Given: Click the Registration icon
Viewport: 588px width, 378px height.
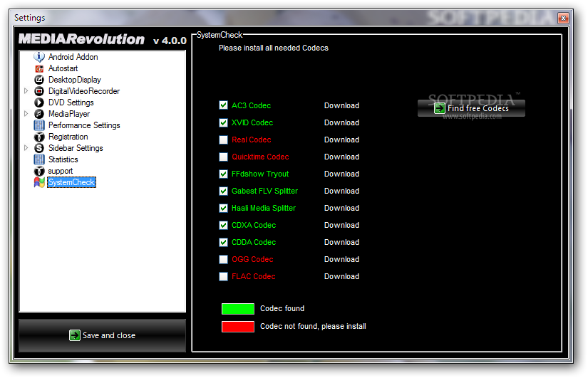Looking at the screenshot, I should [39, 137].
